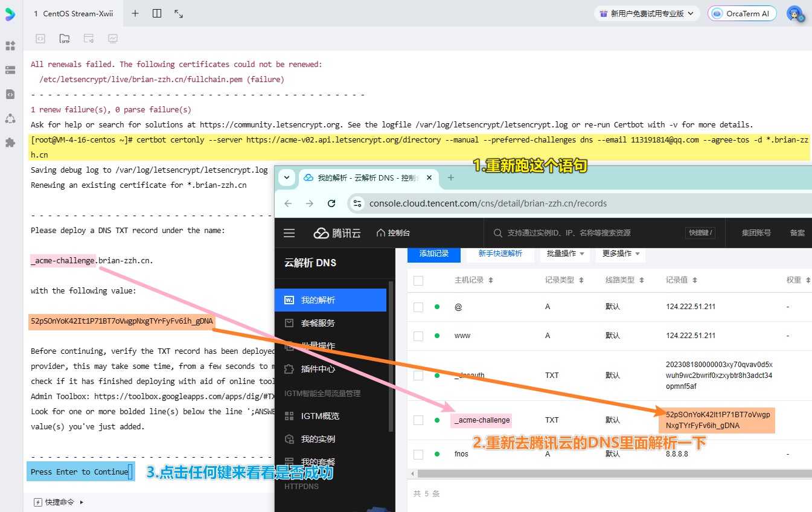812x512 pixels.
Task: Click the 腾讯云 logo
Action: [x=337, y=233]
